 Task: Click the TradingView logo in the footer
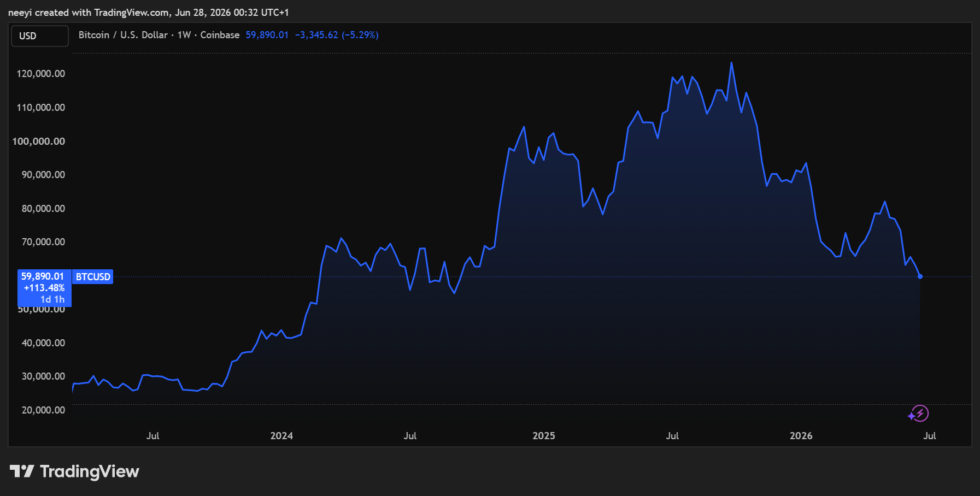[74, 471]
